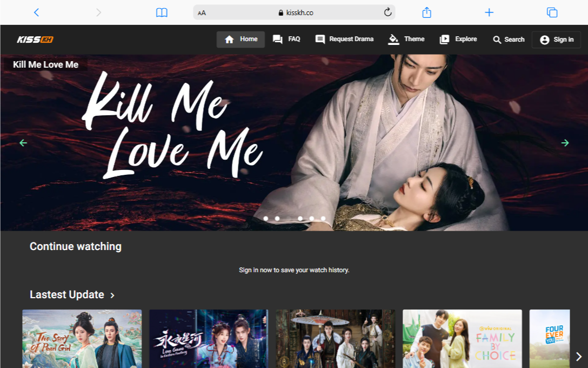
Task: Show all tabs overview icon
Action: coord(552,12)
